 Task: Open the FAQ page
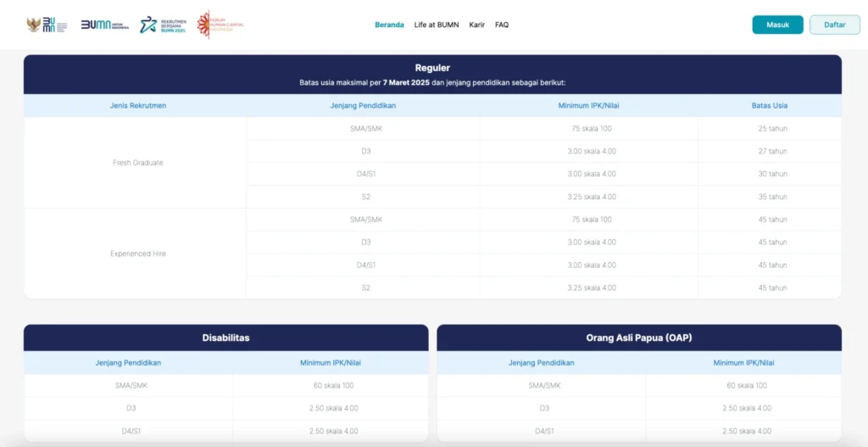tap(502, 25)
